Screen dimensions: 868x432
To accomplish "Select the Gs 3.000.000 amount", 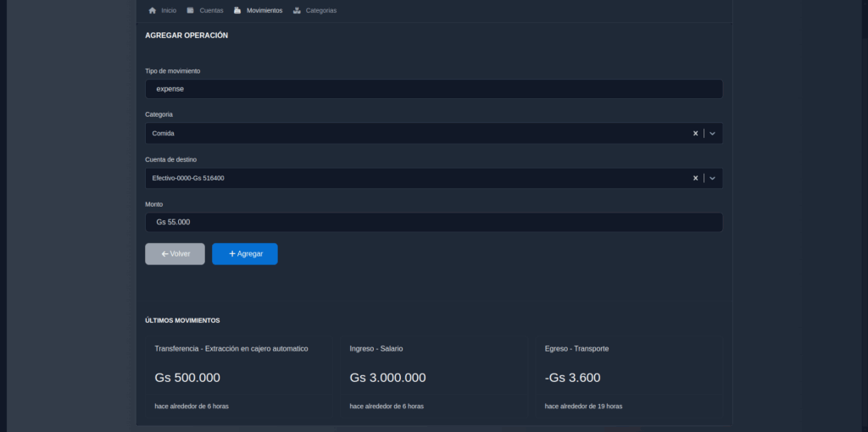I will tap(387, 378).
